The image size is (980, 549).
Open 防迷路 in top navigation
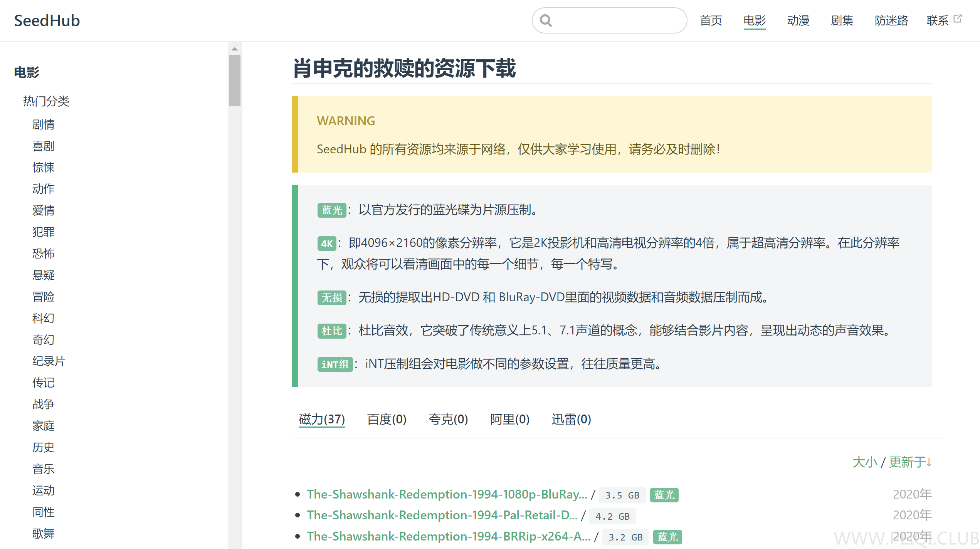pos(891,20)
